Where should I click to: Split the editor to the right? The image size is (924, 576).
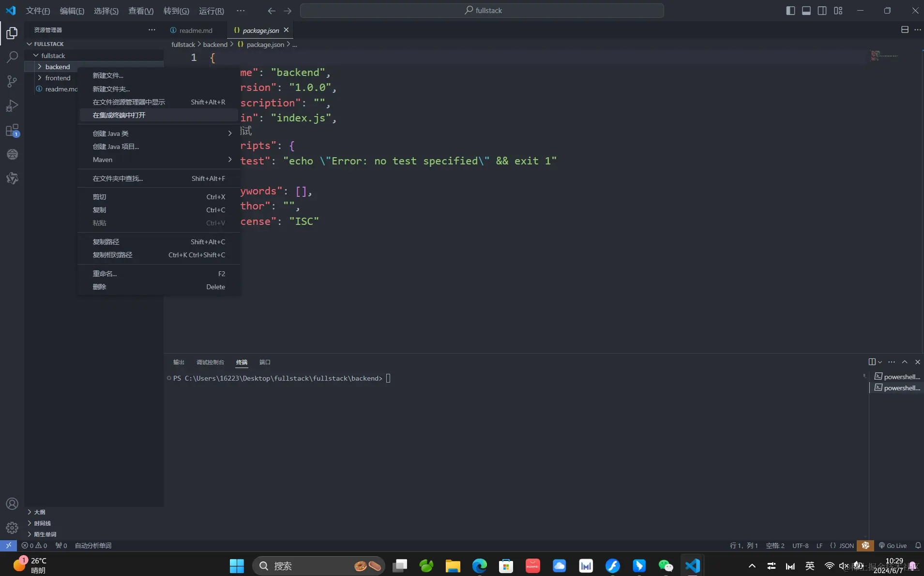pos(905,30)
